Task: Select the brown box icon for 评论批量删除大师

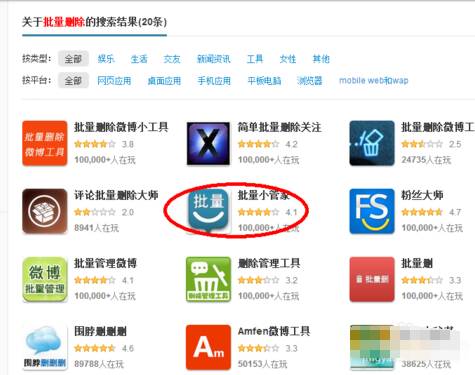Action: (x=45, y=211)
